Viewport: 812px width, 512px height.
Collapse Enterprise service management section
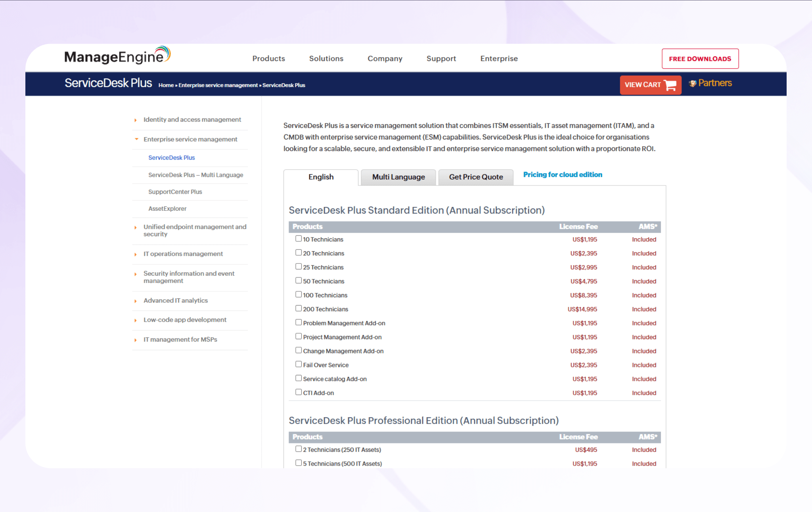point(136,139)
